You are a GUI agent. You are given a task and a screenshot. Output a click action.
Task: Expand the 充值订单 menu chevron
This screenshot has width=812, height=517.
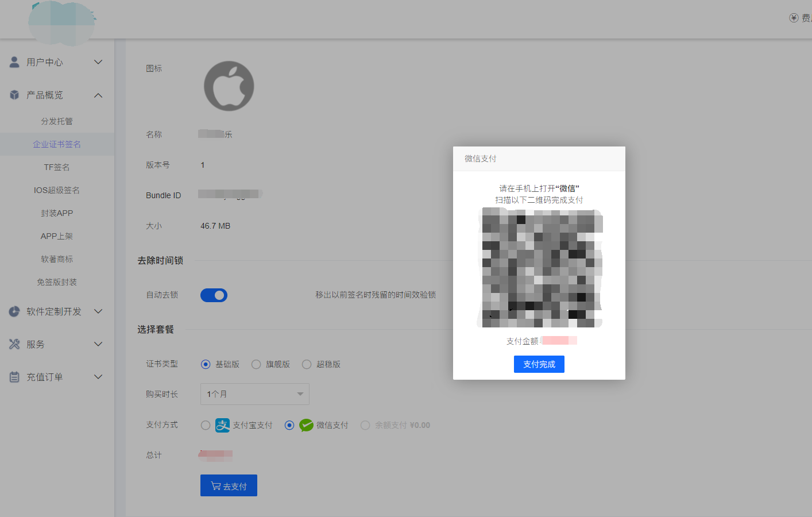pos(98,377)
